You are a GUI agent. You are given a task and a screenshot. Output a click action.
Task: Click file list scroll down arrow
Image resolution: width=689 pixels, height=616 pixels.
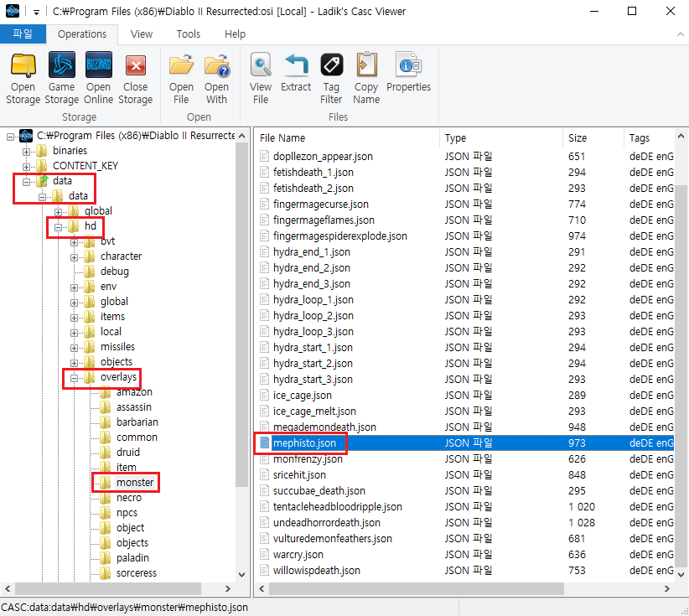pyautogui.click(x=681, y=574)
